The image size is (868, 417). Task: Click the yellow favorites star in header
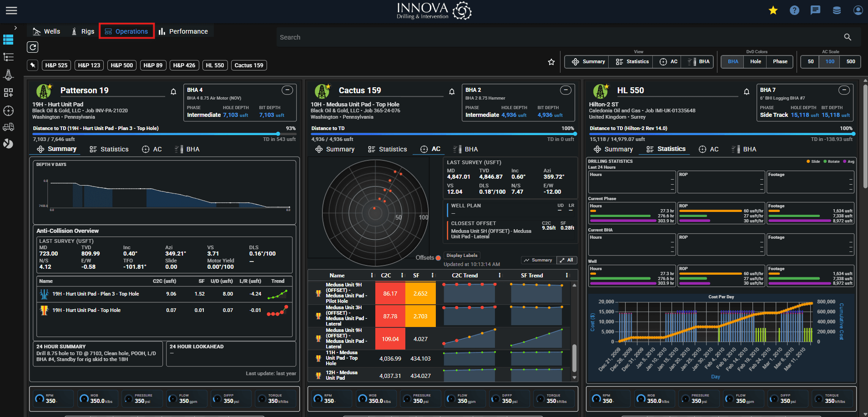[x=773, y=10]
